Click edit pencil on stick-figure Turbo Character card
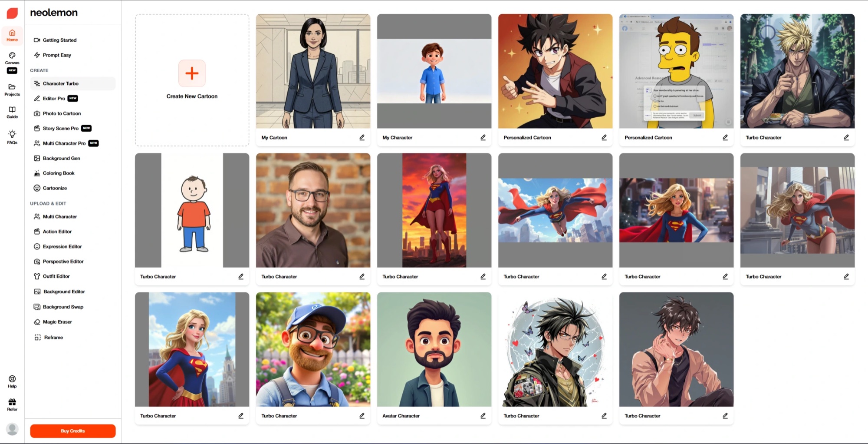Image resolution: width=868 pixels, height=444 pixels. [241, 276]
